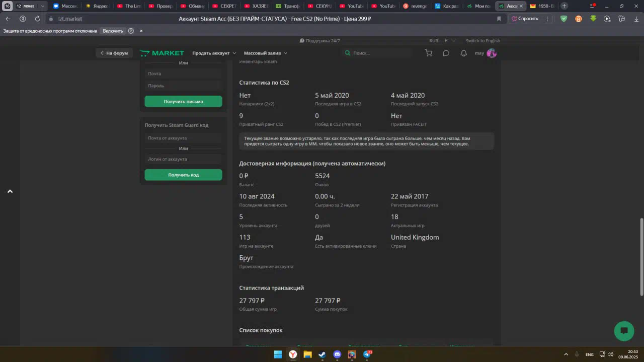Open the Спросить options menu dots
Image resolution: width=644 pixels, height=362 pixels.
pos(547,19)
